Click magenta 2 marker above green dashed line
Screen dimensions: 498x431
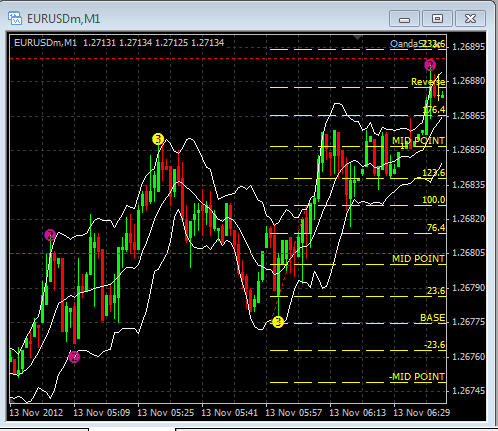pyautogui.click(x=50, y=235)
